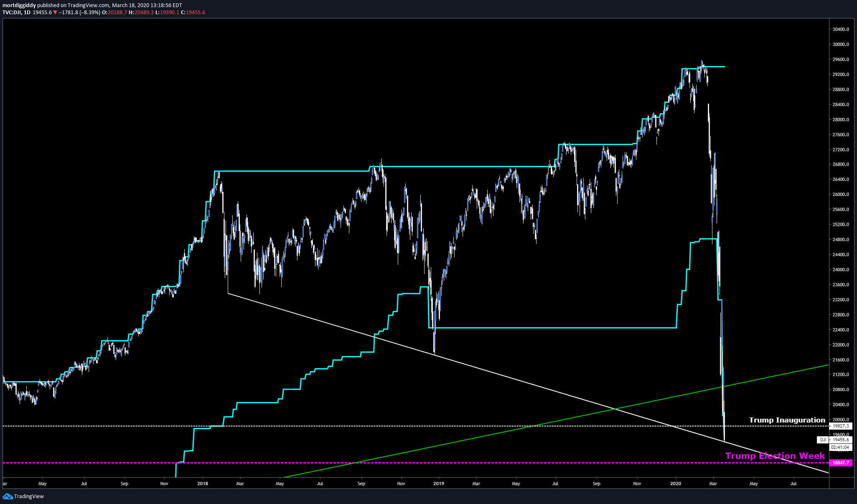Select the green ascending trendline
The image size is (857, 504).
pos(556,421)
